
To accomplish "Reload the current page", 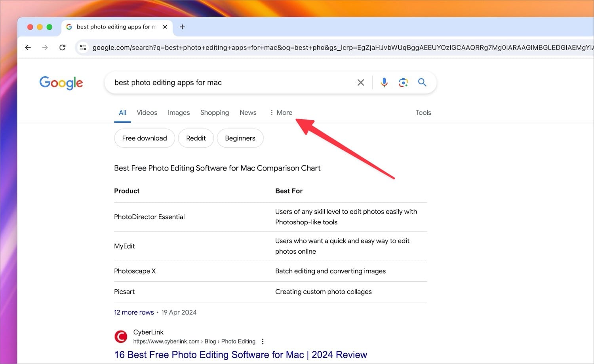I will coord(62,47).
